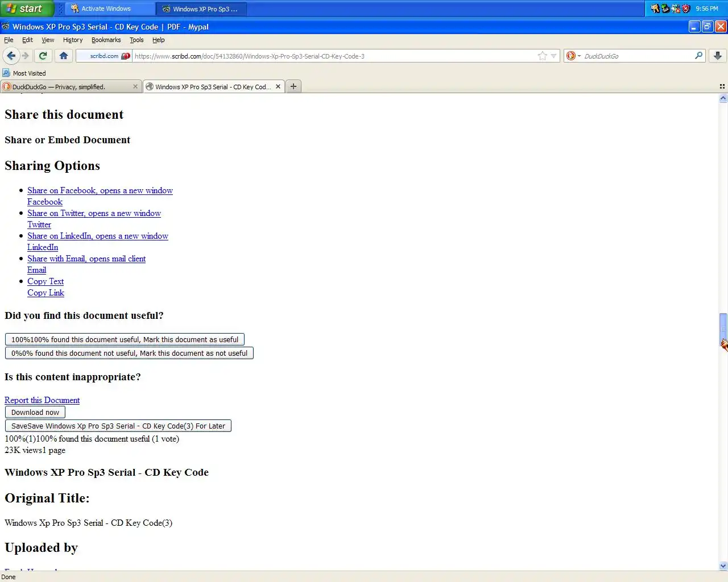Click the search magnifier icon
Image resolution: width=728 pixels, height=582 pixels.
tap(698, 55)
